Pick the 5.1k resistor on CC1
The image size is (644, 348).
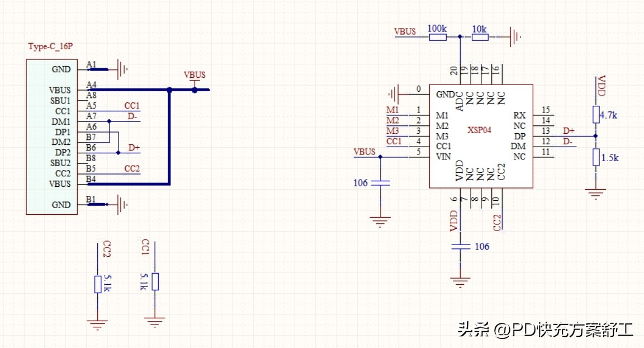[155, 281]
